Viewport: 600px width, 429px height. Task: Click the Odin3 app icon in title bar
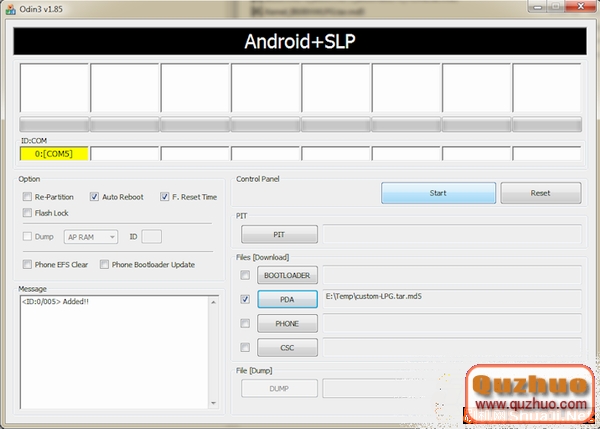[11, 9]
